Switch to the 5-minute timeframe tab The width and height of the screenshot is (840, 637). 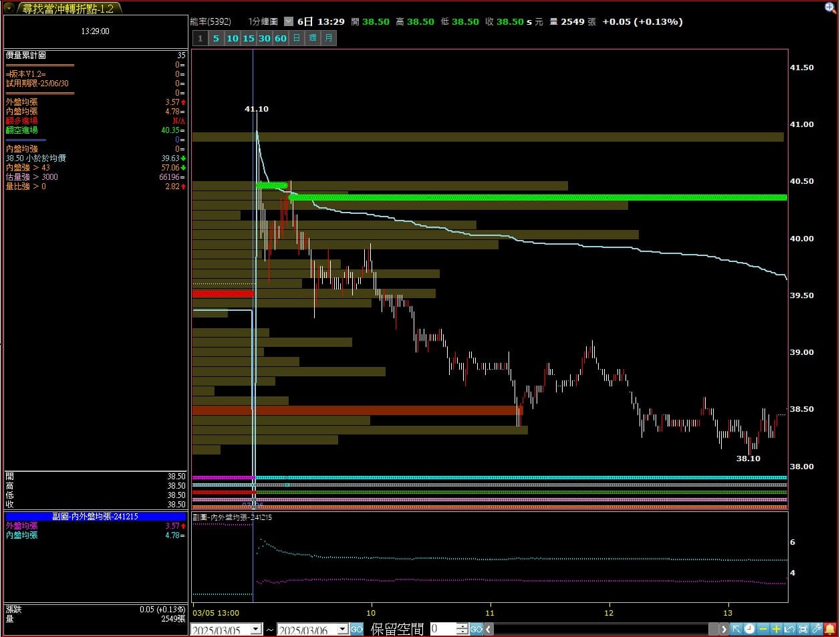coord(216,38)
